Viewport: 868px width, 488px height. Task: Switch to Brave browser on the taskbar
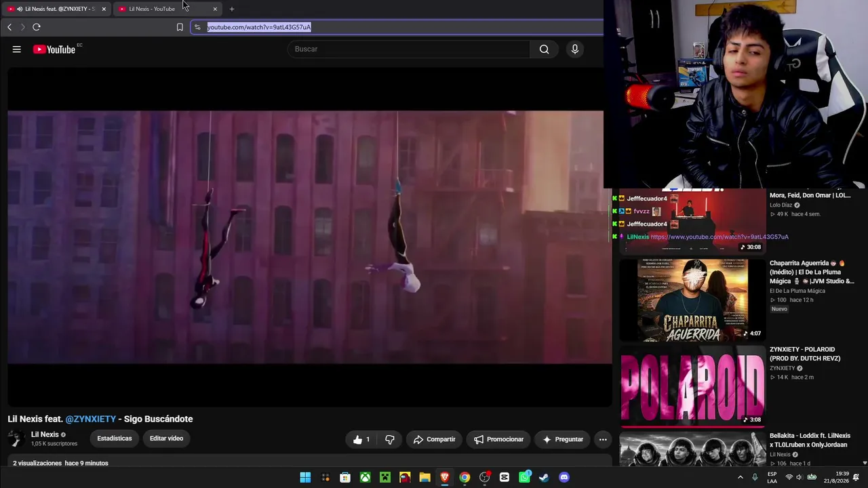[x=445, y=477]
